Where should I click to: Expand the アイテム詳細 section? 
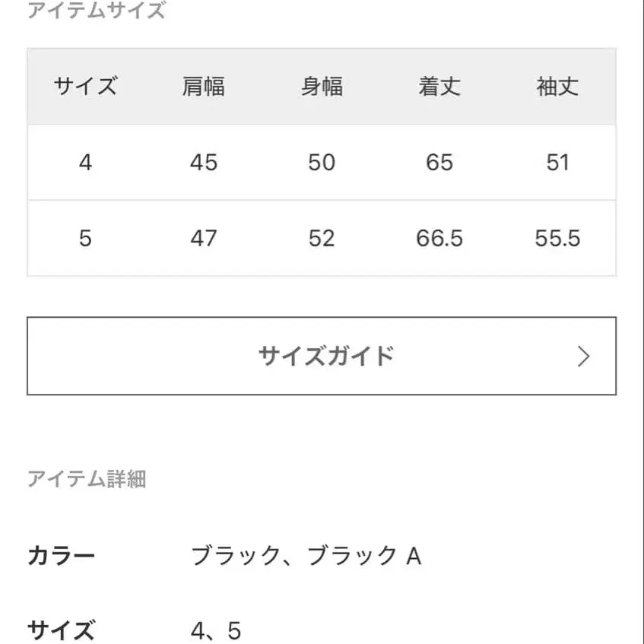click(x=87, y=479)
